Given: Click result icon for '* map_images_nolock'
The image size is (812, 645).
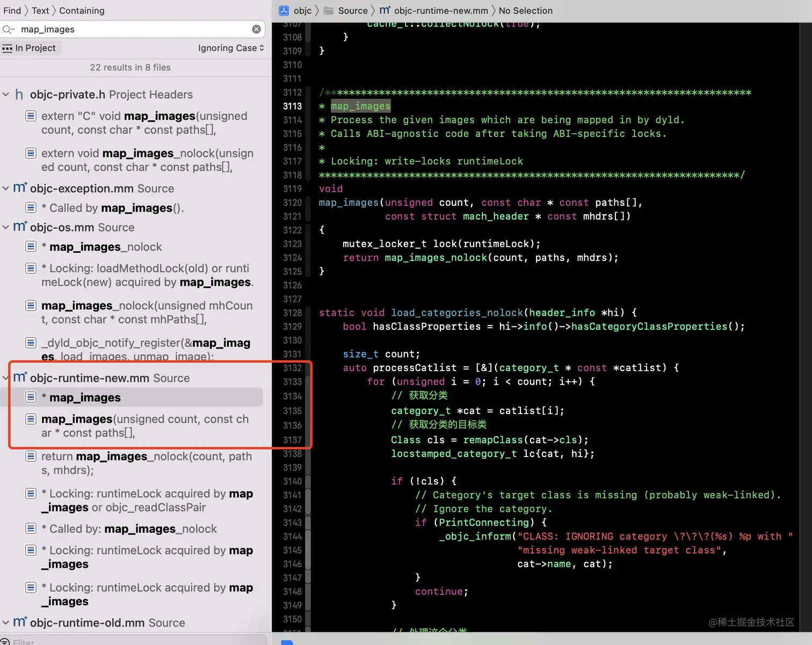Looking at the screenshot, I should point(31,247).
